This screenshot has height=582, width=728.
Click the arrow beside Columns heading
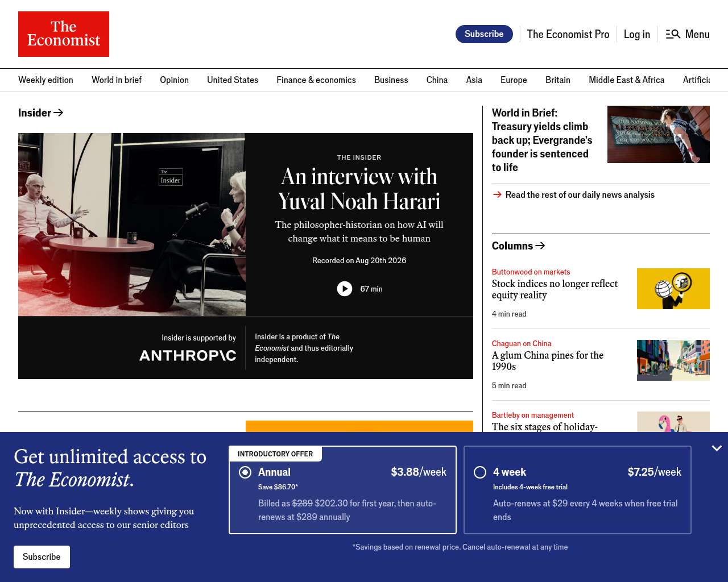pos(540,246)
